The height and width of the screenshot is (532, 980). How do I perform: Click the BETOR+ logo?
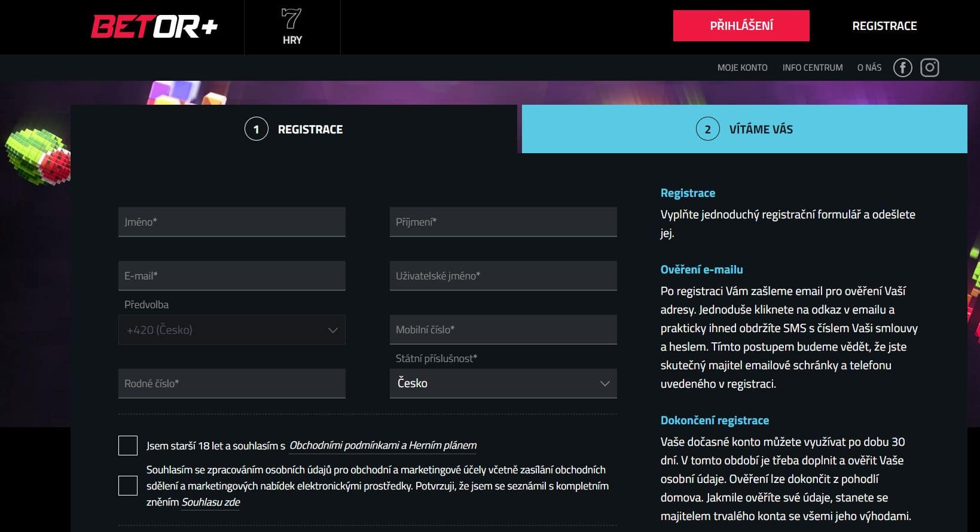pyautogui.click(x=154, y=27)
